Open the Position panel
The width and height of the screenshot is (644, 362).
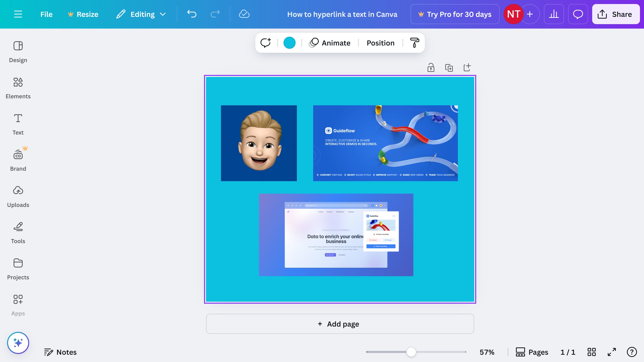point(380,43)
